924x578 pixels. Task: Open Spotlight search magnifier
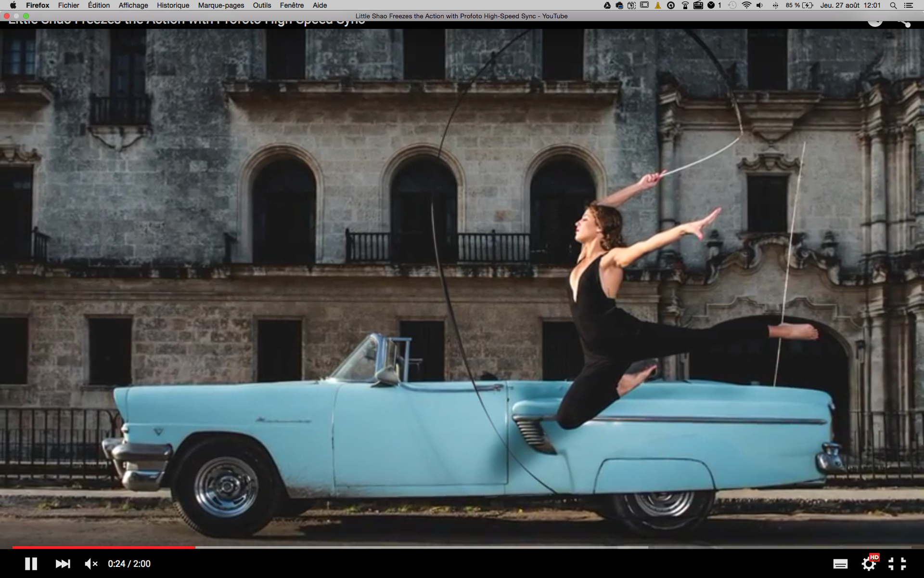pos(893,5)
